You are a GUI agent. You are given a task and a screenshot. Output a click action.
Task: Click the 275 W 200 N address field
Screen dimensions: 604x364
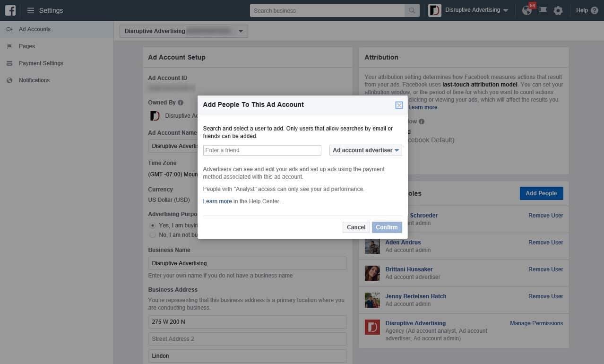[248, 322]
